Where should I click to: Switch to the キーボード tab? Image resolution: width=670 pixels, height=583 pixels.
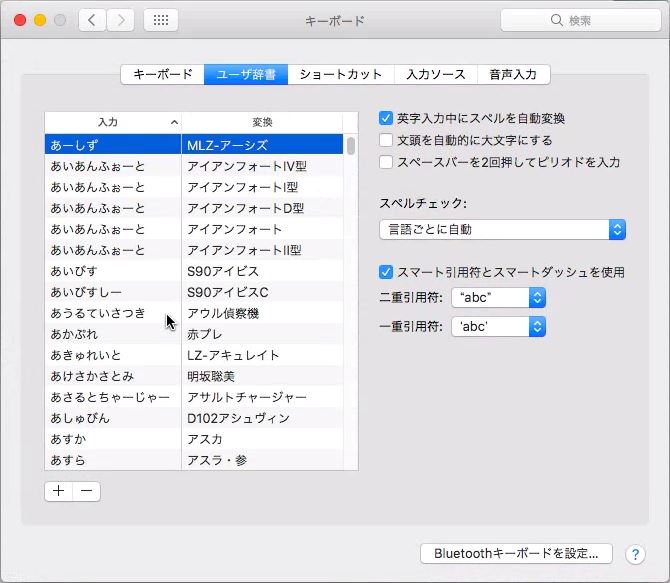pos(163,75)
